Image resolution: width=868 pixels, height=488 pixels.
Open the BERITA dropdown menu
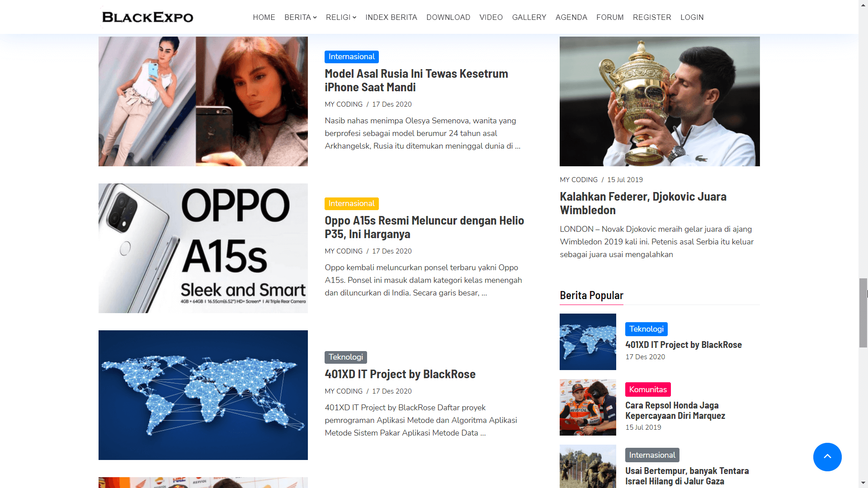(x=300, y=17)
